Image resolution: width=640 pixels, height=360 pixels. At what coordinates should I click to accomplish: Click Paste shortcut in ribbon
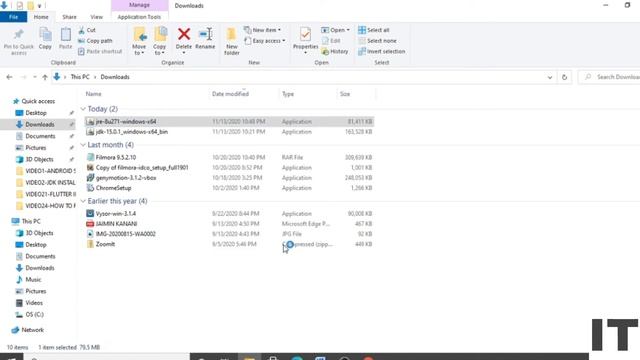100,51
